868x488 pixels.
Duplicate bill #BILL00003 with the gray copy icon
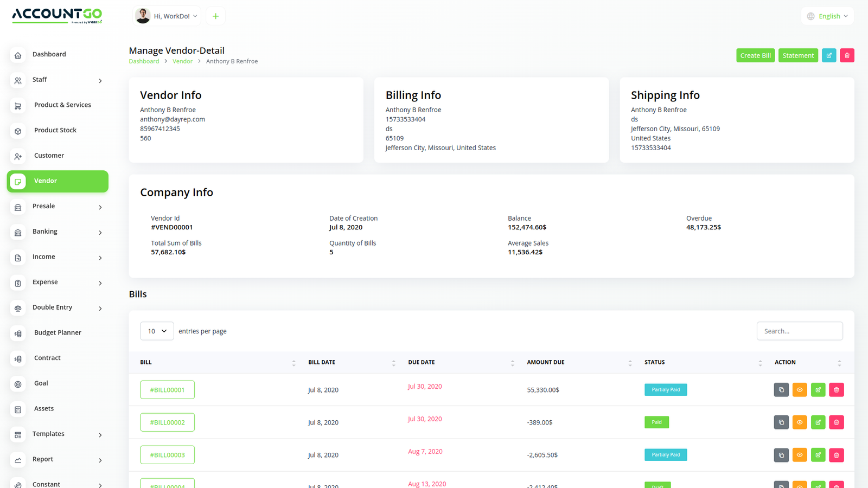tap(781, 455)
